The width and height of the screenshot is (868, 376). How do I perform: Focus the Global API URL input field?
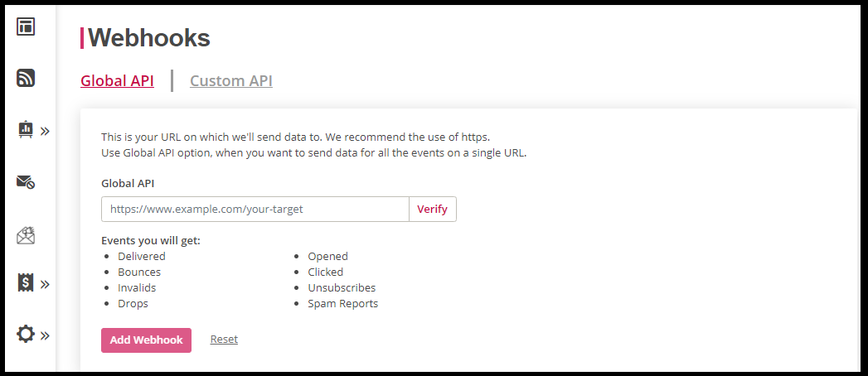[255, 209]
